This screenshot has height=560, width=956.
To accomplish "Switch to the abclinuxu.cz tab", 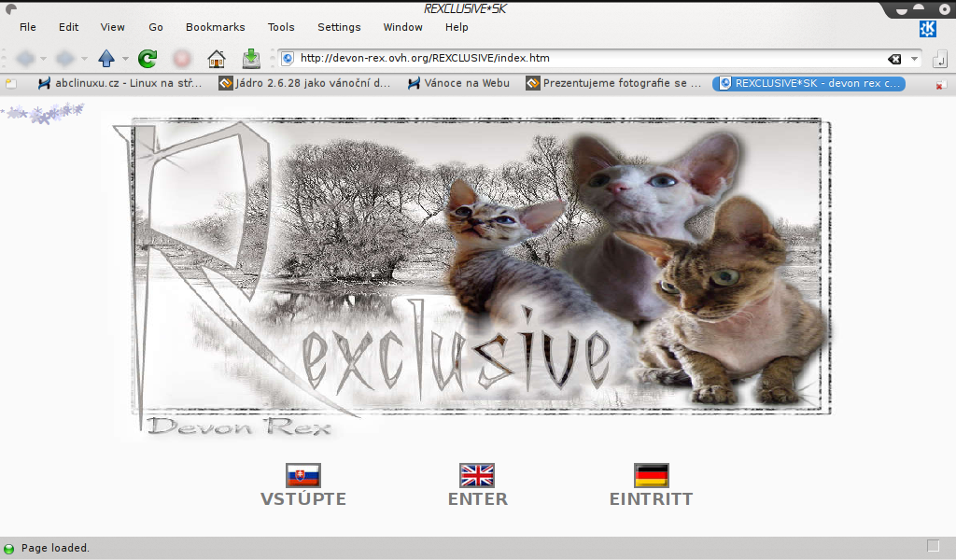I will pos(119,83).
